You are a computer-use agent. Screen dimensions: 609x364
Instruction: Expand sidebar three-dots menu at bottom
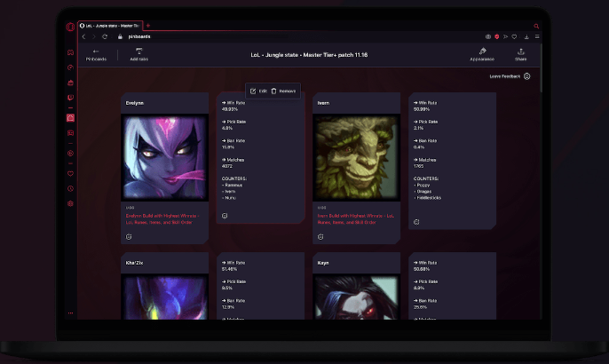[70, 313]
